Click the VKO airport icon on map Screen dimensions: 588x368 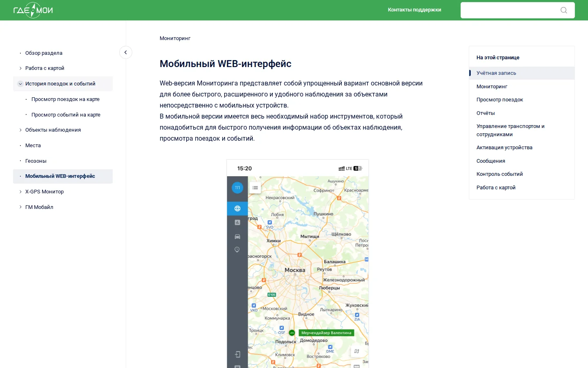pyautogui.click(x=254, y=306)
